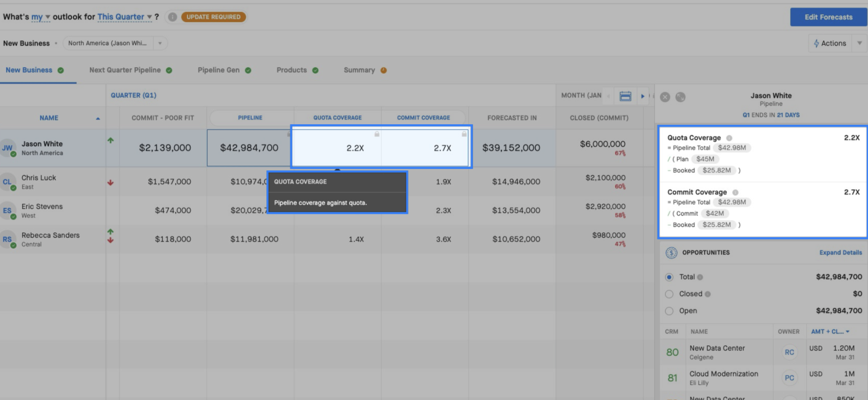Screen dimensions: 868x400
Task: Click Jason White's green up trend arrow
Action: [x=111, y=140]
